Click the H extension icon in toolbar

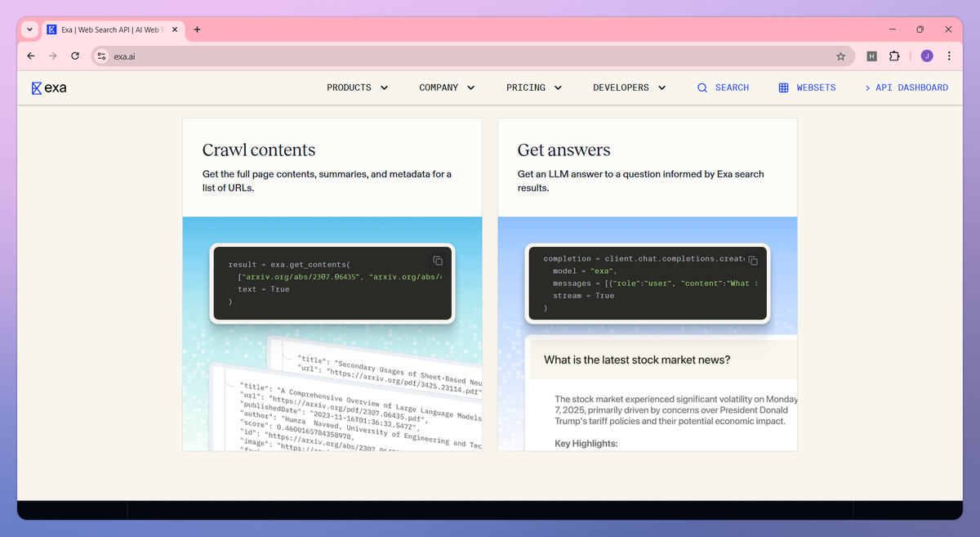pos(871,56)
